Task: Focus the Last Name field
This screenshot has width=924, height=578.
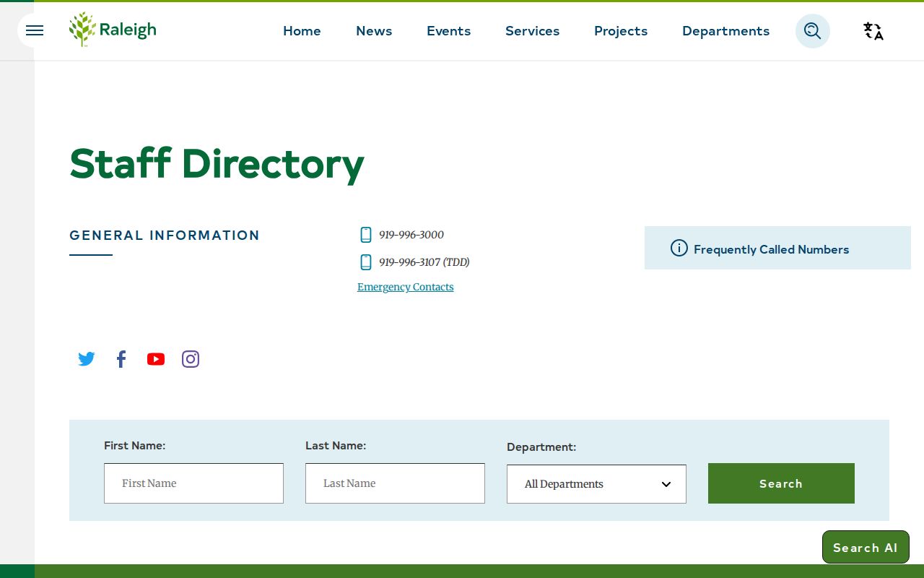Action: point(395,483)
